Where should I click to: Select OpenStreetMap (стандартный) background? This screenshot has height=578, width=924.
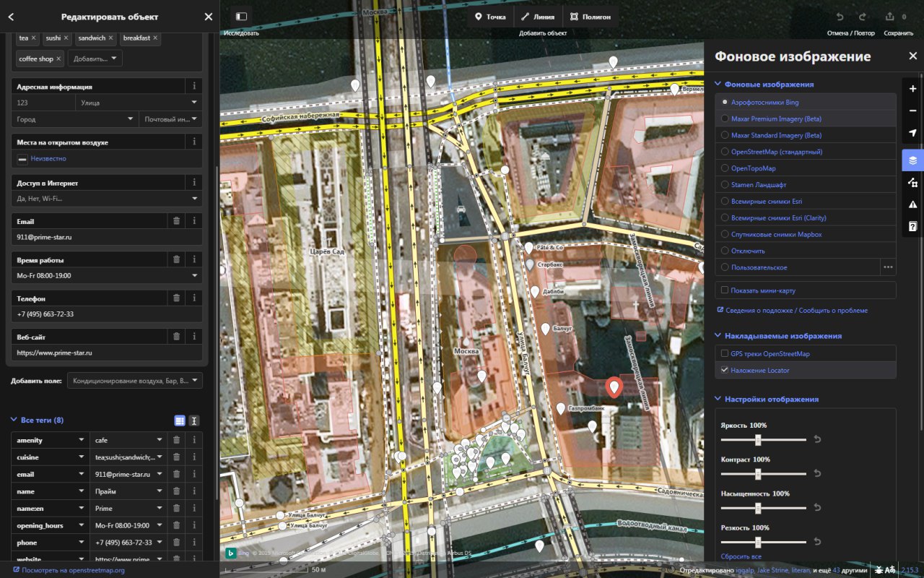[x=806, y=152]
